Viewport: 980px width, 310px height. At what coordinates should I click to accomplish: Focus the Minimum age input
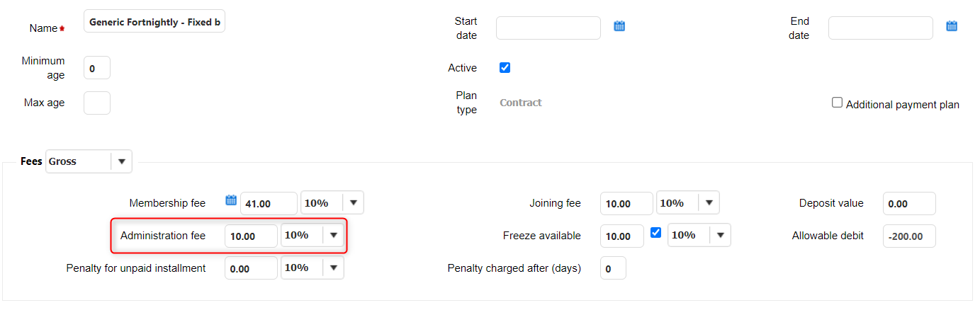click(97, 69)
